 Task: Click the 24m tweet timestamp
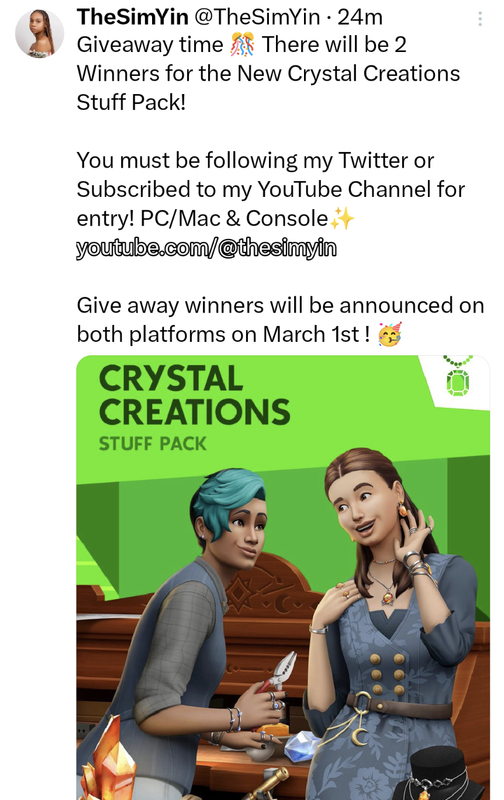pyautogui.click(x=360, y=17)
